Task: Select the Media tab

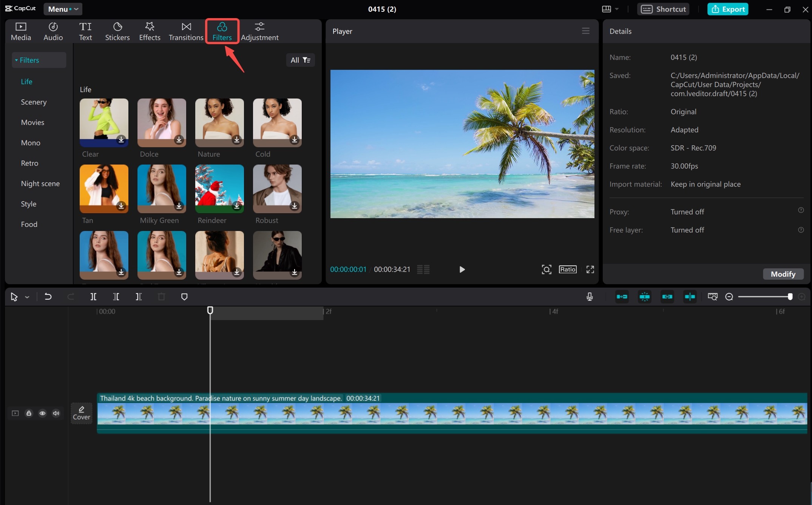Action: [x=21, y=31]
